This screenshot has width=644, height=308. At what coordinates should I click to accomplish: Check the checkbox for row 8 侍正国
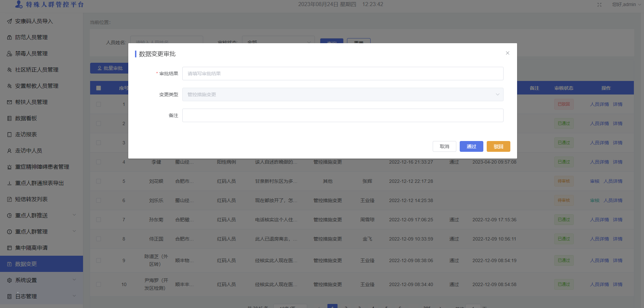99,239
